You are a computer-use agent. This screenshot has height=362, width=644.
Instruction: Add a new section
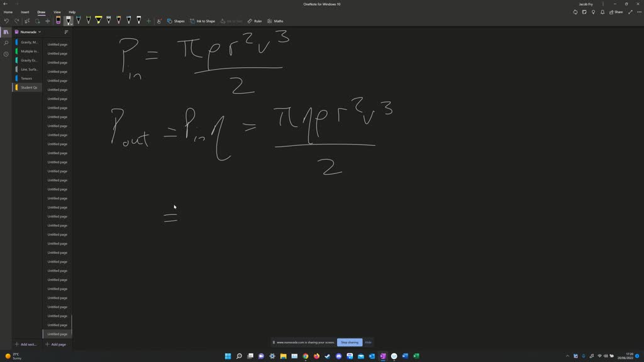[26, 344]
